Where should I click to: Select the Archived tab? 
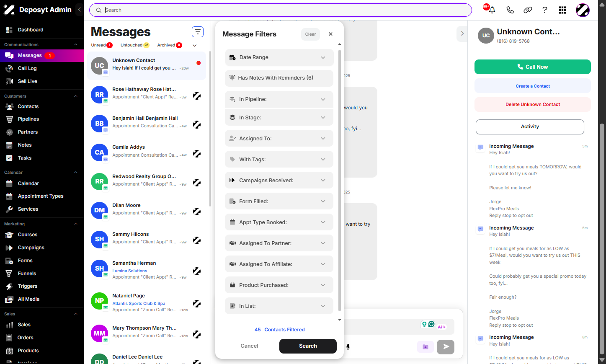tap(170, 45)
